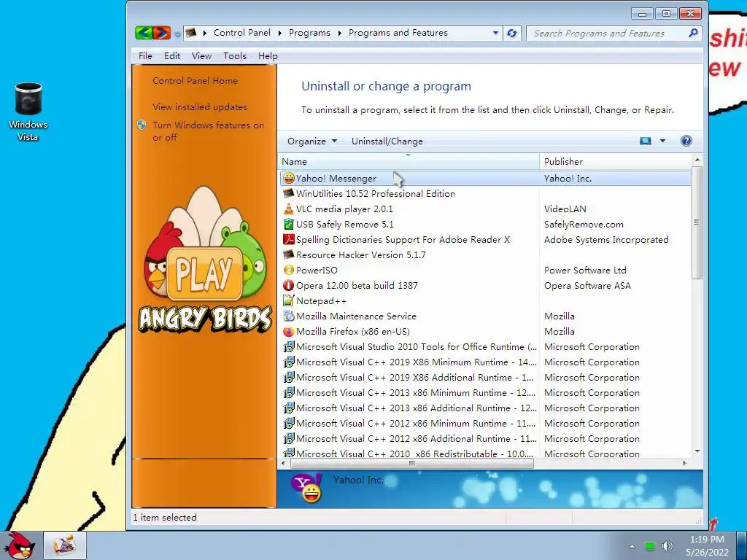Open help with the blue question mark
The image size is (747, 560).
tap(686, 141)
